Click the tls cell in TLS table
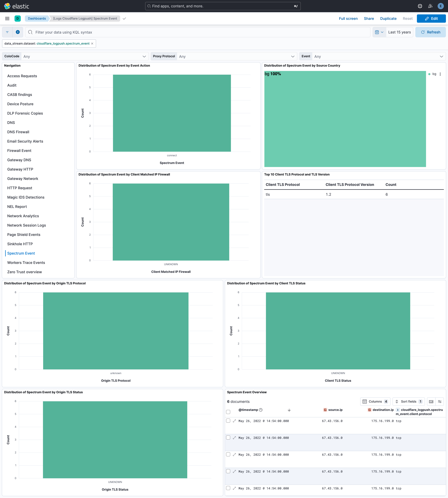Screen dimensions: 448x498 [x=268, y=194]
